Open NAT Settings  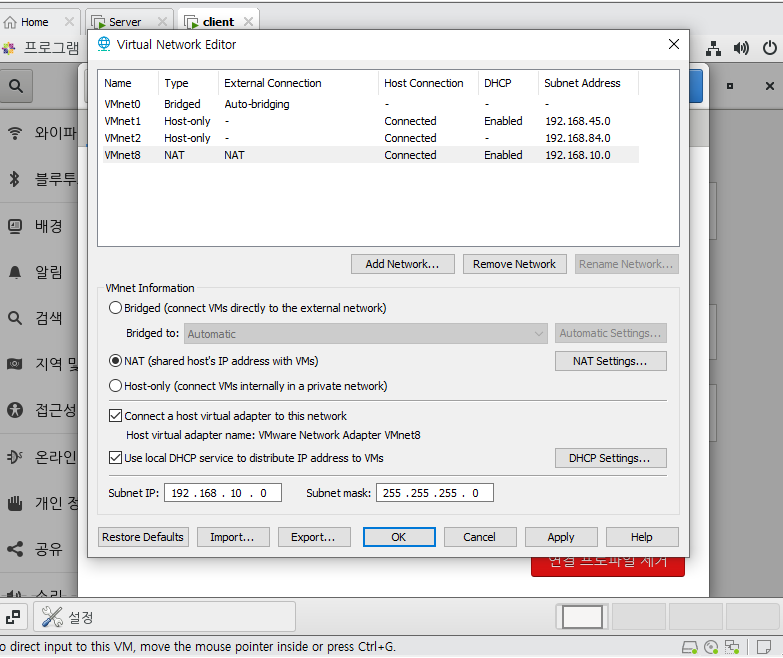[x=610, y=361]
